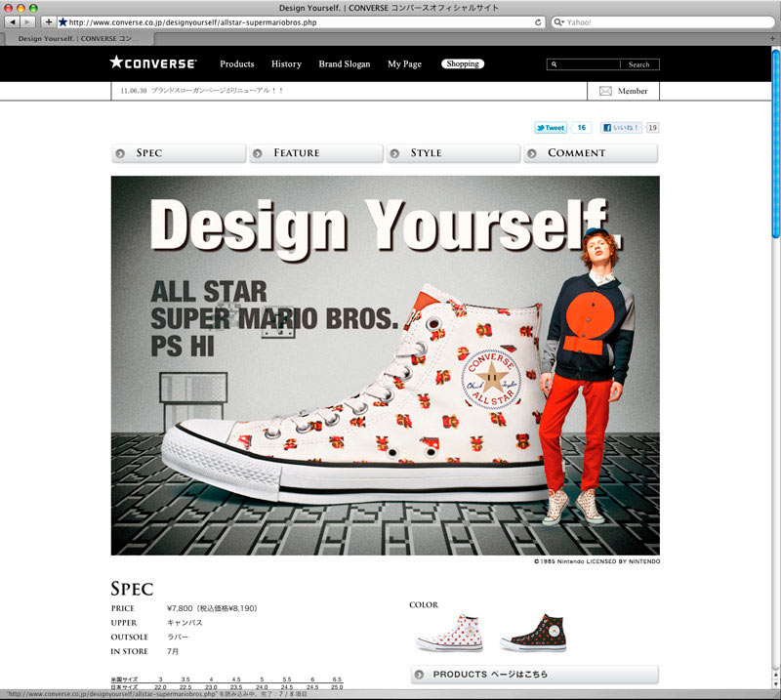Jump to the Feature section
Viewport: 781px width, 700px height.
[x=315, y=153]
